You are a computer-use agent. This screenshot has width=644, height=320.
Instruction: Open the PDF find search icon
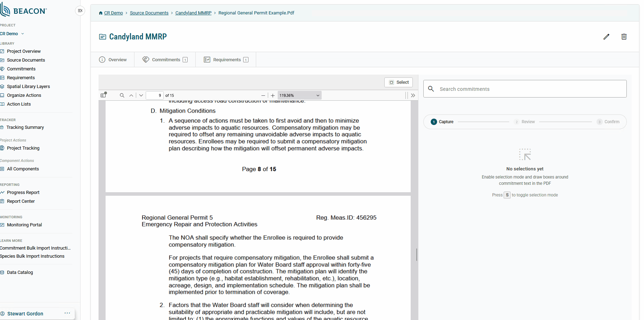(x=122, y=95)
